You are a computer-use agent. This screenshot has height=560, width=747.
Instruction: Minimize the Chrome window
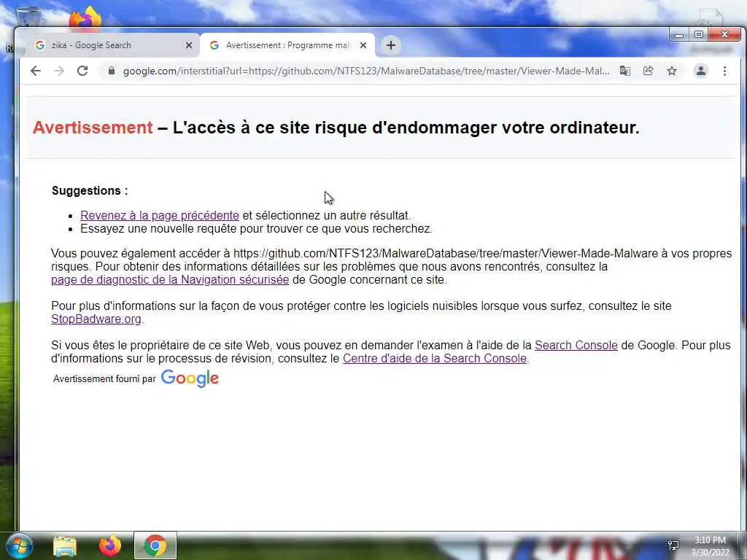679,35
